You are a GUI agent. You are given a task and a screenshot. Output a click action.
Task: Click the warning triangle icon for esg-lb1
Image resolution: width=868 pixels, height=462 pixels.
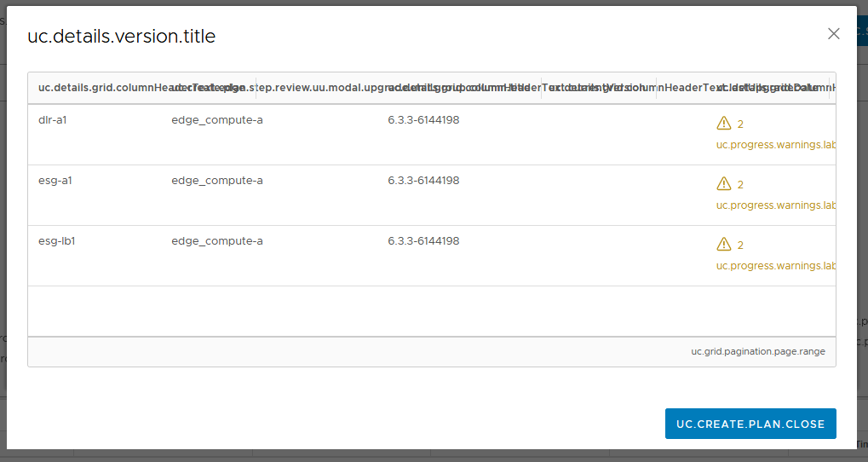point(724,245)
